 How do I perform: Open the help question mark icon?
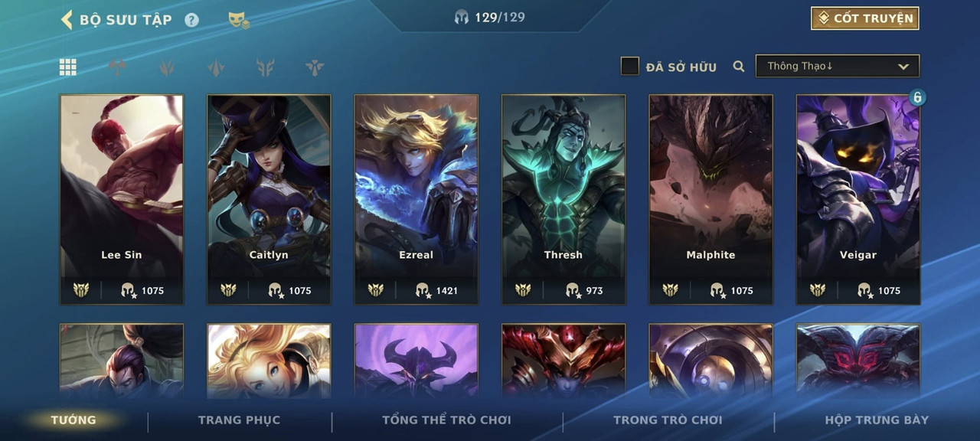[191, 20]
